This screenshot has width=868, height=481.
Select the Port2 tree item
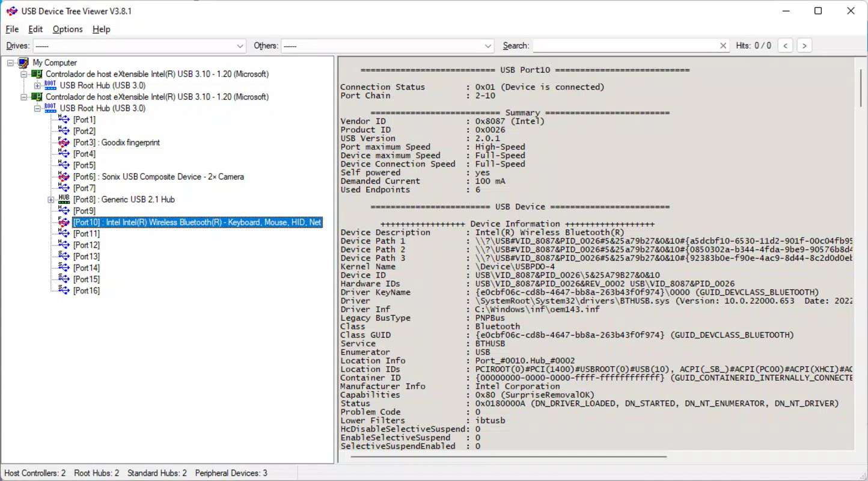click(84, 131)
